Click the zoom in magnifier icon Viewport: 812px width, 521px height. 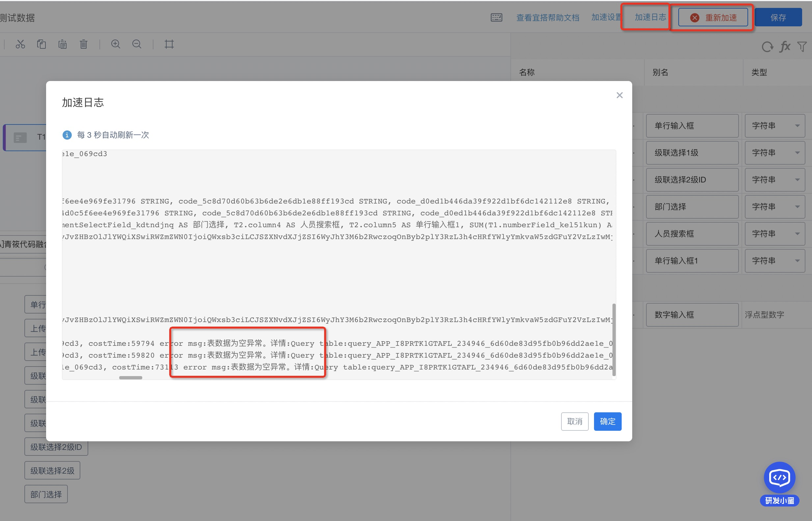[116, 44]
